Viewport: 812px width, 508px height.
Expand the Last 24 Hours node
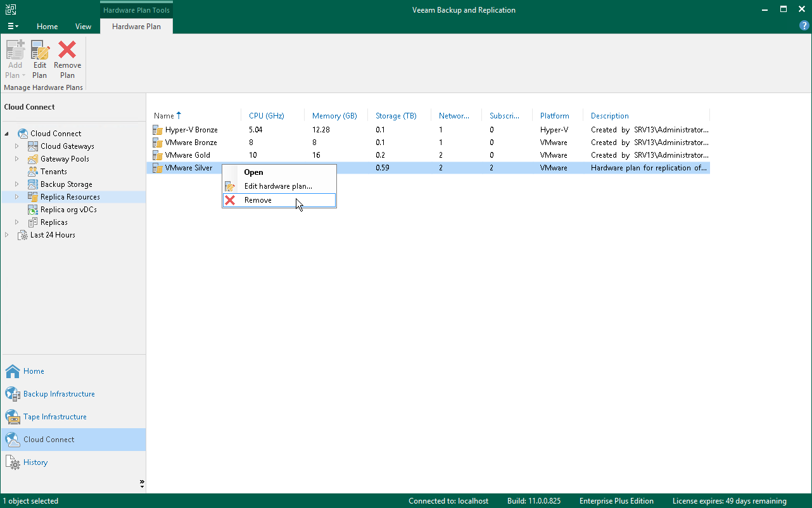point(7,235)
